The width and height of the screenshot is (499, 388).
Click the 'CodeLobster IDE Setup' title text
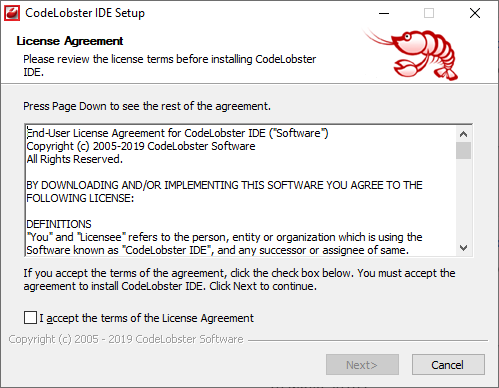[x=85, y=13]
